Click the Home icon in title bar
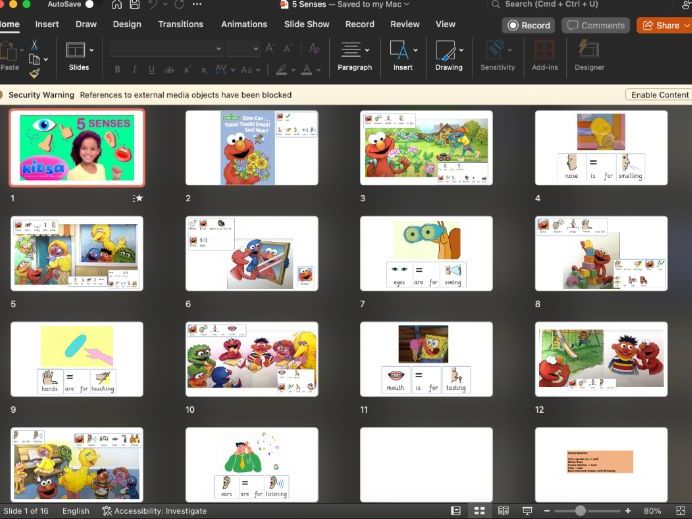The height and width of the screenshot is (519, 692). [117, 4]
